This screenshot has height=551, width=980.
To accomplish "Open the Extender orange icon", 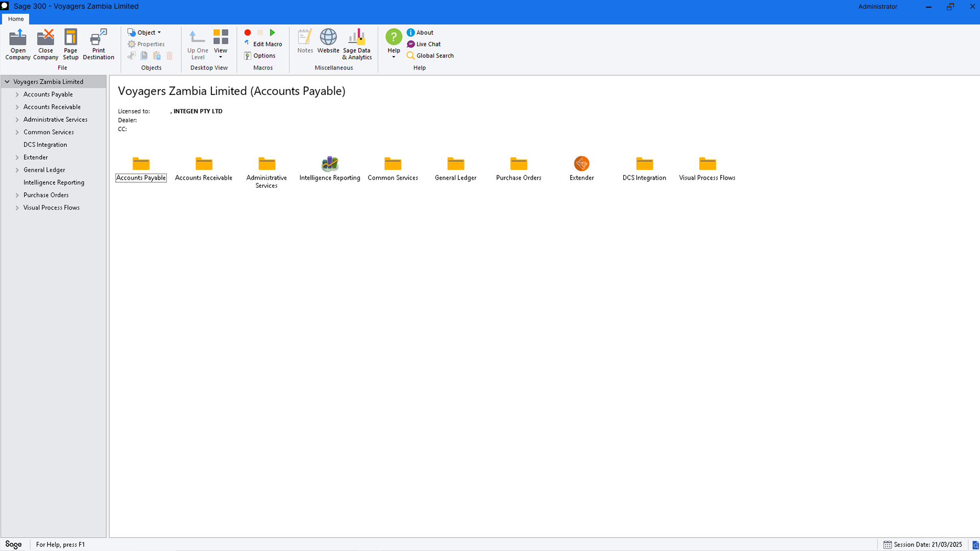I will point(581,164).
